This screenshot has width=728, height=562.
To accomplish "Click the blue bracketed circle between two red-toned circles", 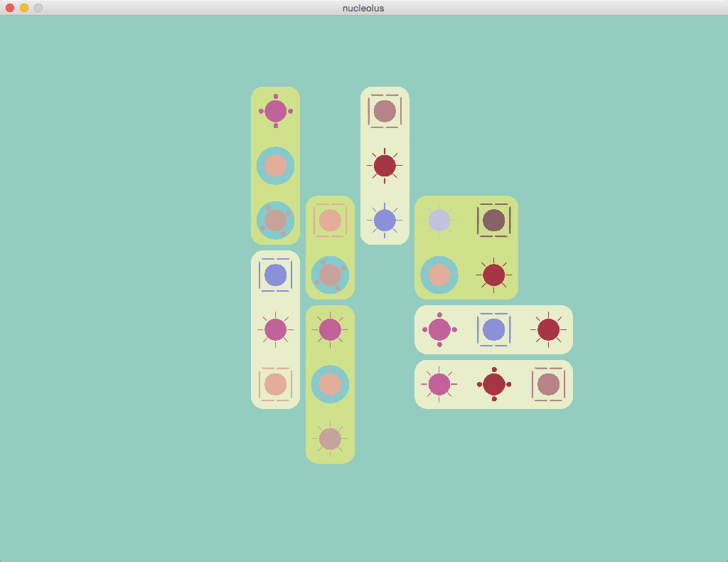I will point(494,329).
